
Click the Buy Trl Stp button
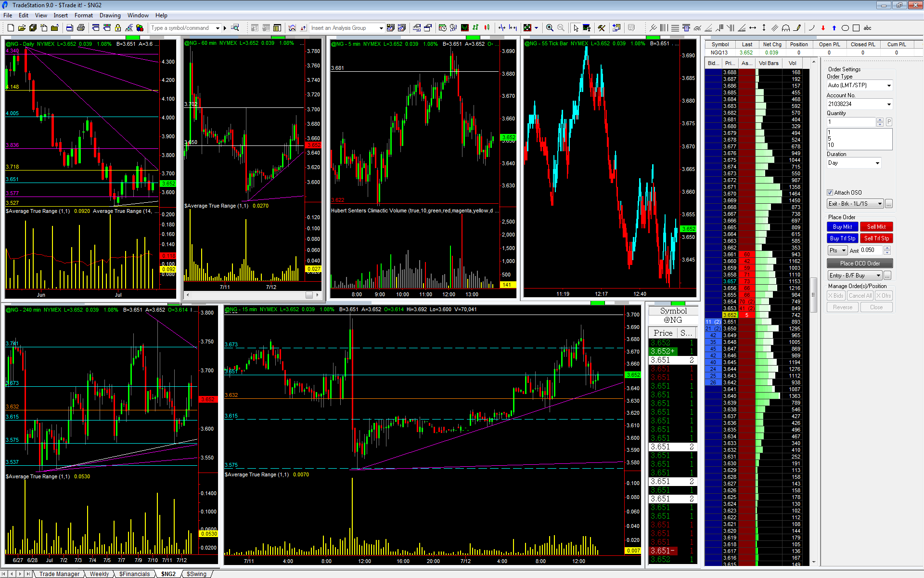click(843, 238)
